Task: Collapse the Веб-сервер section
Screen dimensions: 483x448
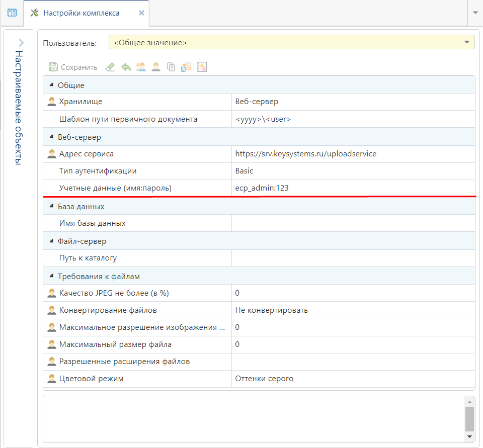Action: 51,137
